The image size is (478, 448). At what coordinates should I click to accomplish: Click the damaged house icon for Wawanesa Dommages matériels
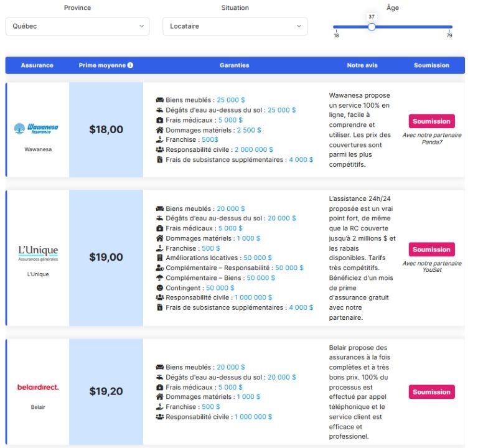pos(160,130)
